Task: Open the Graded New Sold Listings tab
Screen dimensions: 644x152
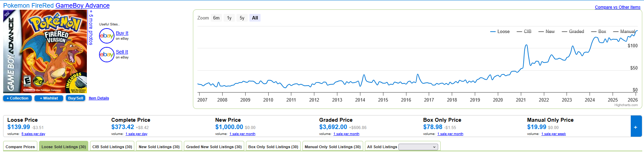Action: (x=214, y=147)
